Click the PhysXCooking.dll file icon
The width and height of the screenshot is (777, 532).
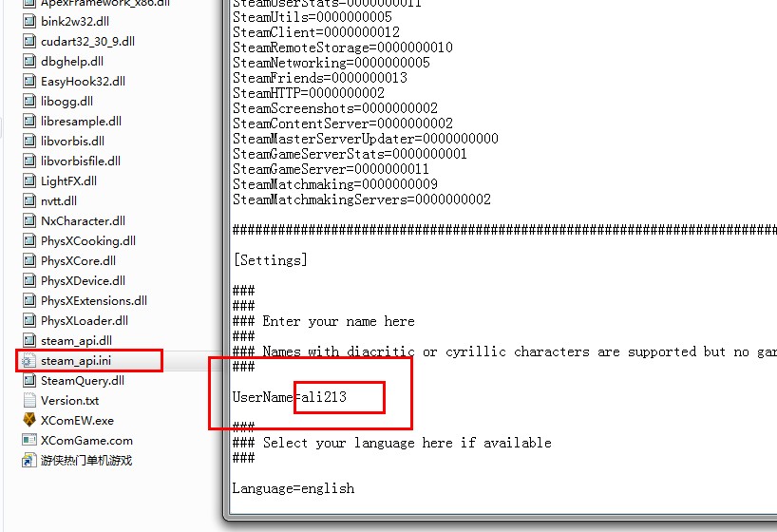[x=29, y=241]
